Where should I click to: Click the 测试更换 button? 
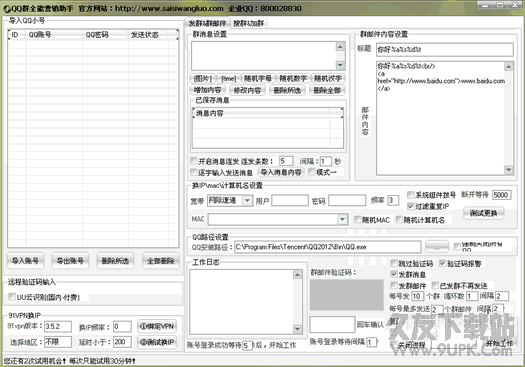(x=483, y=213)
